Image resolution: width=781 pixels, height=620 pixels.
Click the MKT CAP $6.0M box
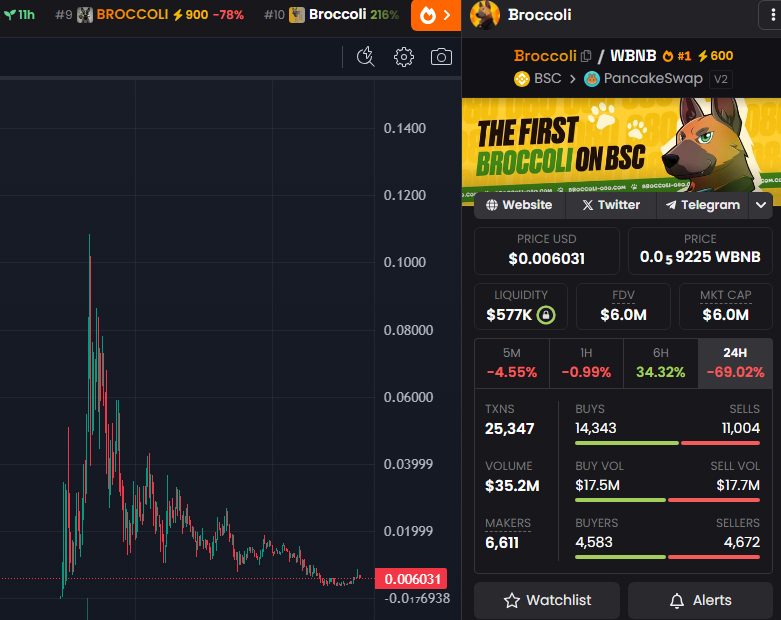[726, 306]
